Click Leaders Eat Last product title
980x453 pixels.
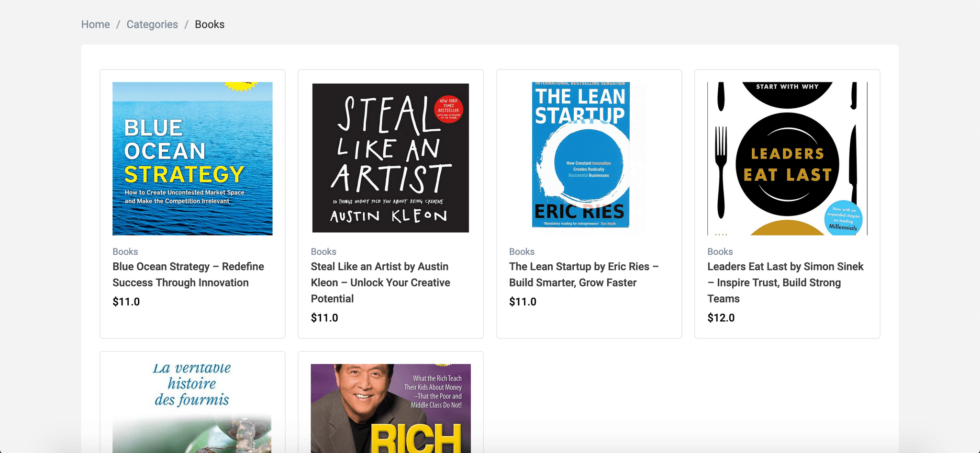pyautogui.click(x=785, y=283)
